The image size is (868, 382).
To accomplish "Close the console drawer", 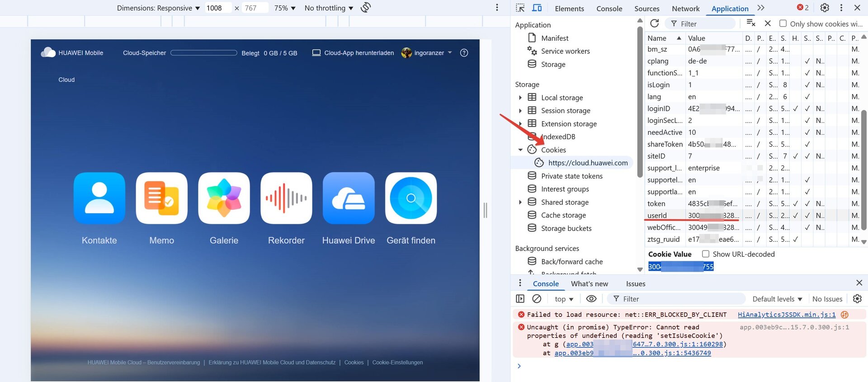I will [x=859, y=283].
